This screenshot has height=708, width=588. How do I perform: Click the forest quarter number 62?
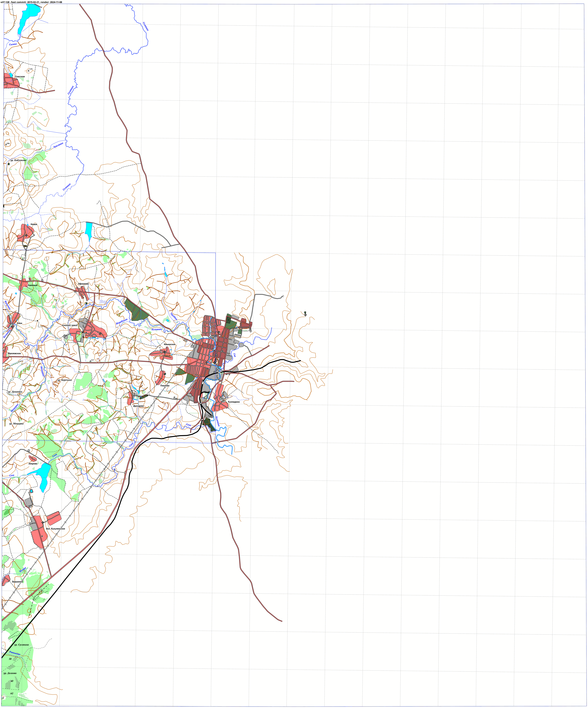pyautogui.click(x=12, y=693)
